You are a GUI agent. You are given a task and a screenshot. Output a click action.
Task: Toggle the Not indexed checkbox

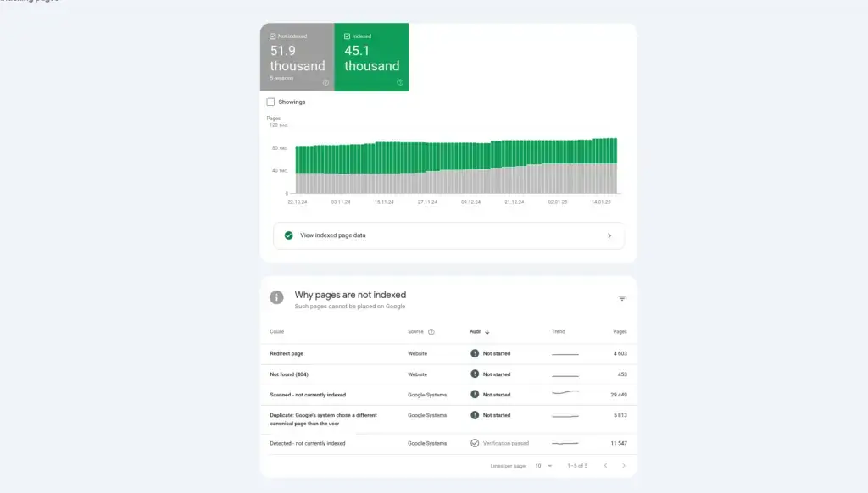click(273, 36)
